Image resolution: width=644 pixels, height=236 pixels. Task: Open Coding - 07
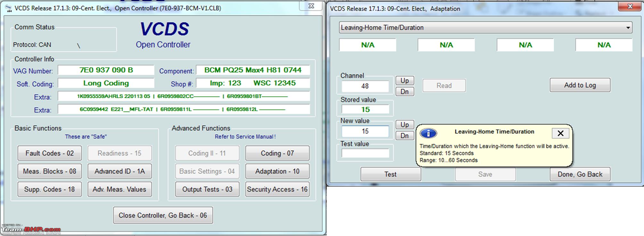point(277,153)
